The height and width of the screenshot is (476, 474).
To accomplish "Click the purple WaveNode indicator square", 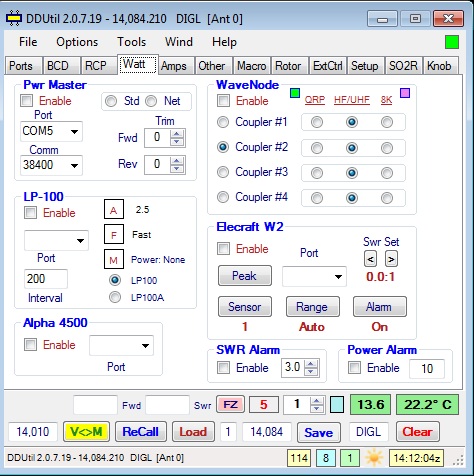I will 405,93.
